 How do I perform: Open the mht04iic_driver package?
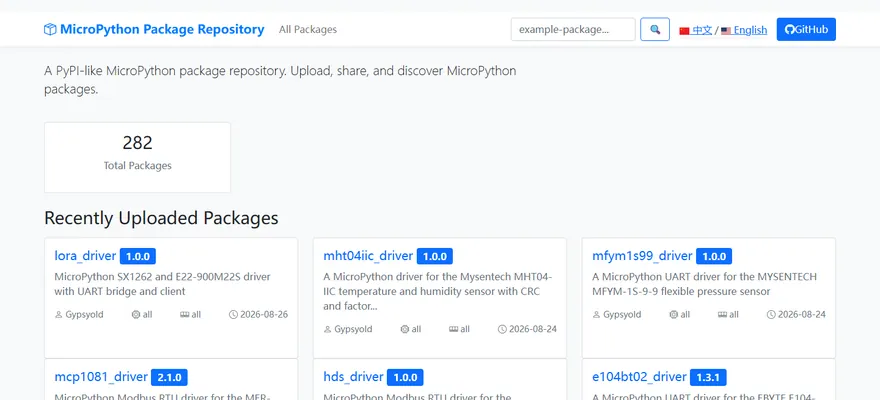(368, 256)
